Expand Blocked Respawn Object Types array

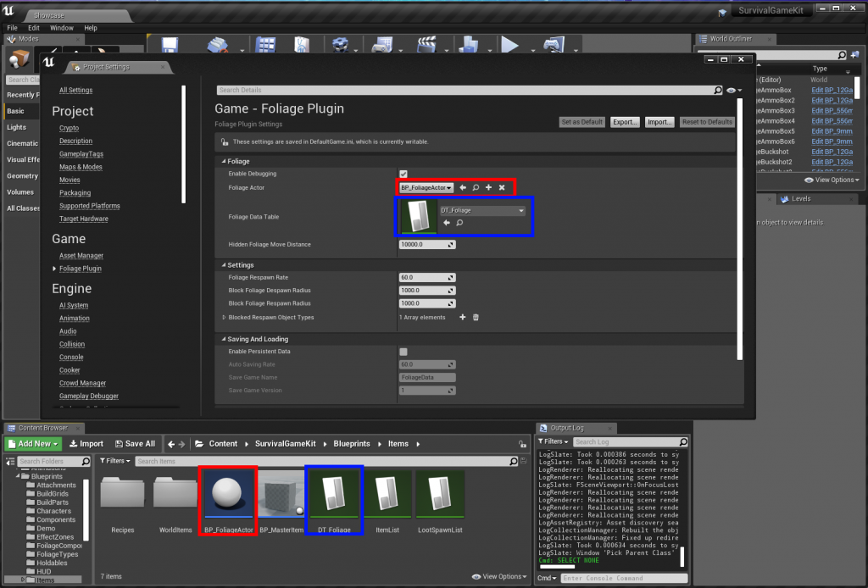tap(224, 318)
